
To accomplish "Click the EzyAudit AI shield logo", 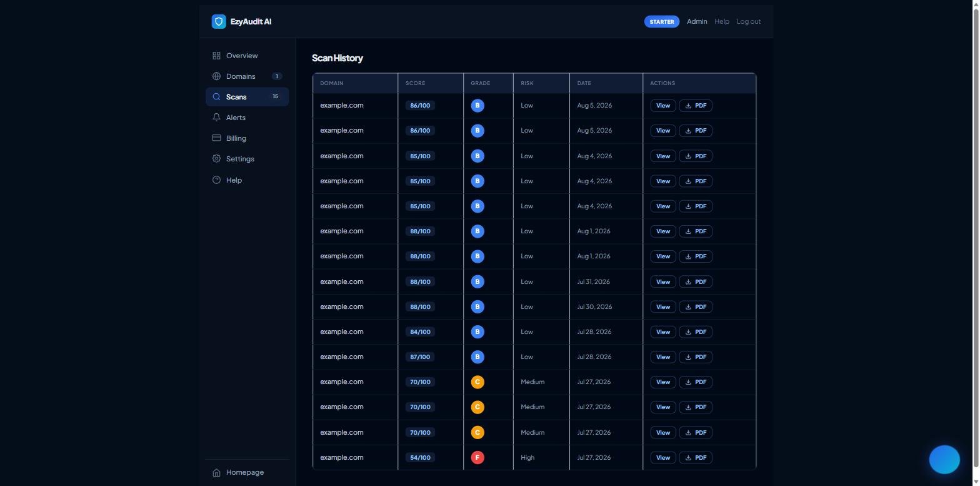I will 219,21.
